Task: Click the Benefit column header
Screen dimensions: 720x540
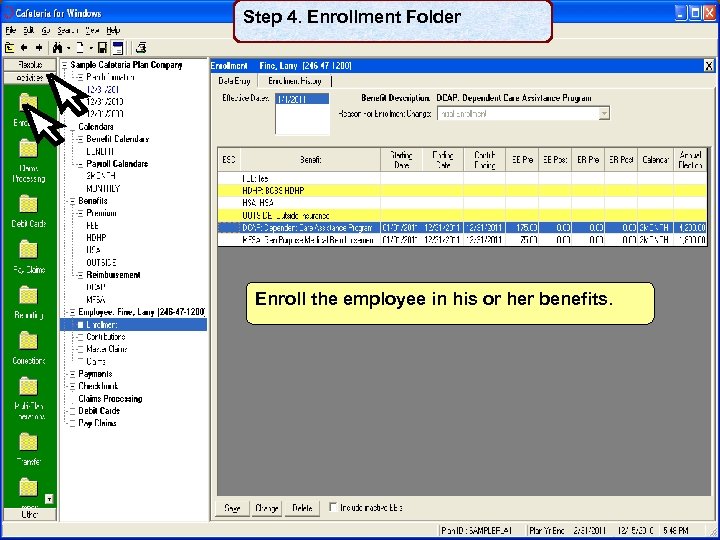Action: coord(311,160)
